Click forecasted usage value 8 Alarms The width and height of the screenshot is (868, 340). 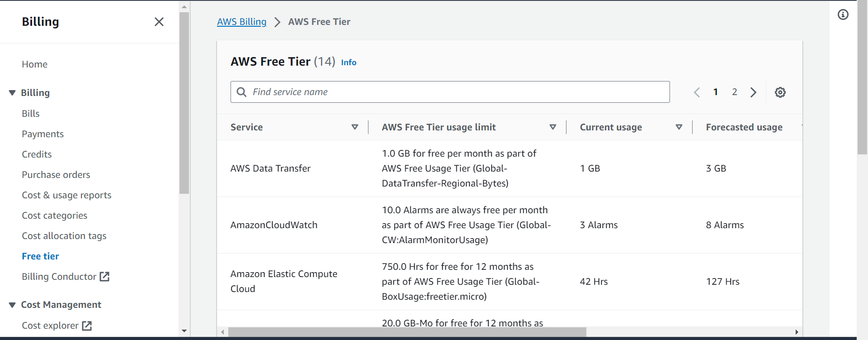pyautogui.click(x=725, y=225)
